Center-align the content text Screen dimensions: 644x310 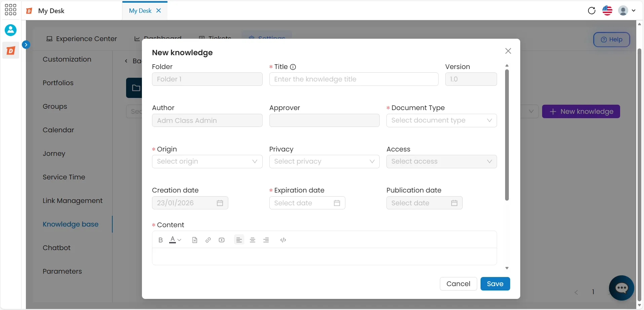pyautogui.click(x=253, y=240)
